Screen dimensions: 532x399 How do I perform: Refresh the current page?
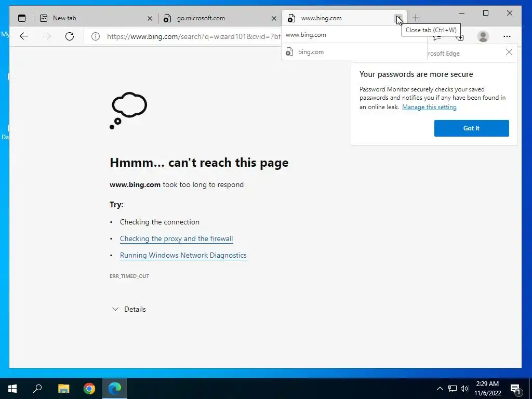pos(70,36)
